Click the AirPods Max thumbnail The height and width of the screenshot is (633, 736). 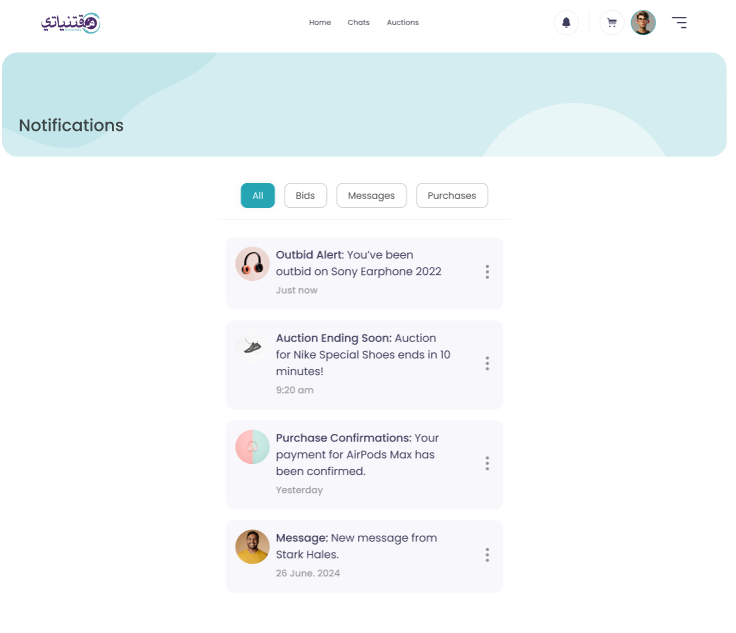pos(253,447)
